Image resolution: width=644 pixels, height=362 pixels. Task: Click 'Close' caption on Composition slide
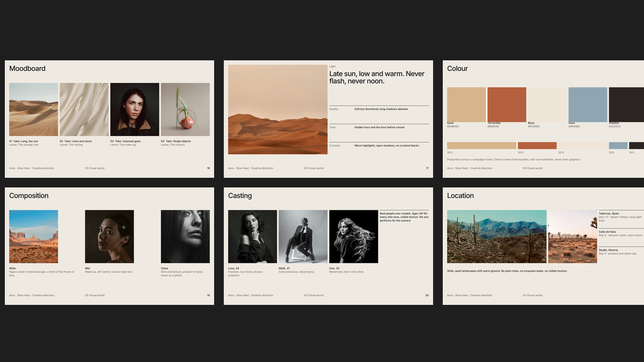tap(165, 268)
